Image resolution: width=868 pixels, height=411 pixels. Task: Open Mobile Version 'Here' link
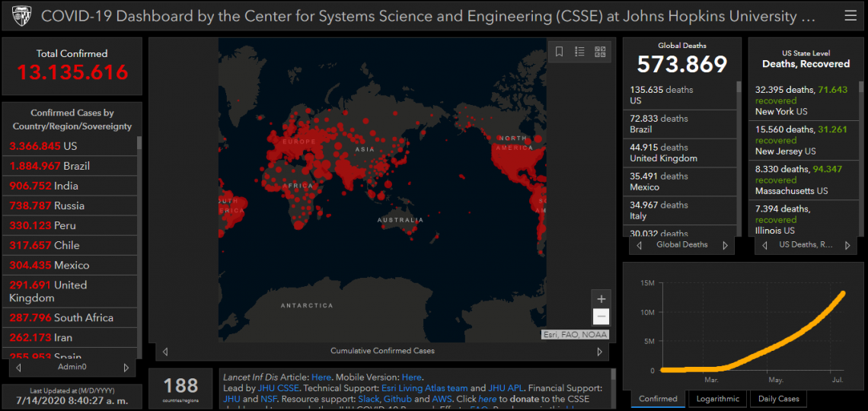click(x=411, y=378)
